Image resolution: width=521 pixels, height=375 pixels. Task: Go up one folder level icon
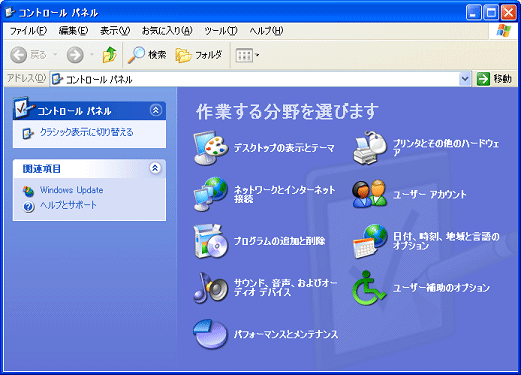[x=109, y=55]
